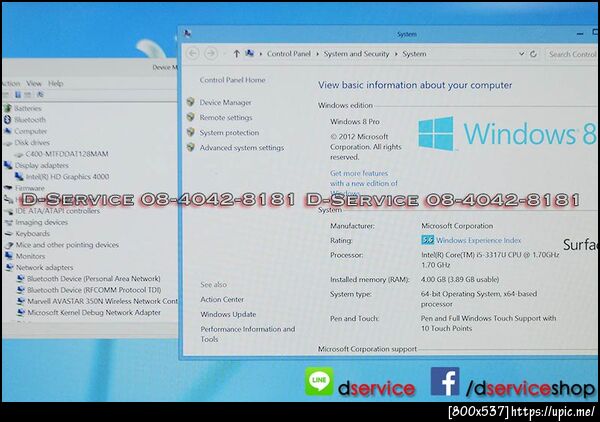Select System breadcrumb segment
The height and width of the screenshot is (422, 600).
[x=414, y=54]
